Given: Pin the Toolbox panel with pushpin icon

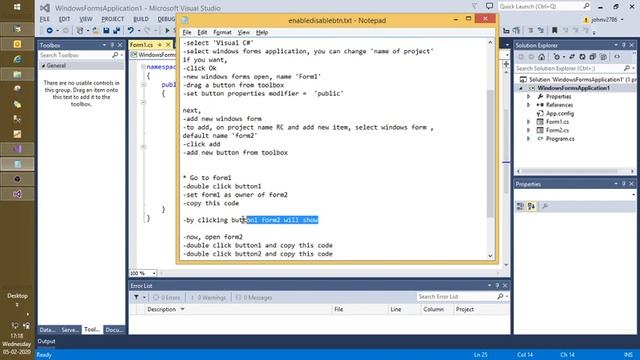Looking at the screenshot, I should pyautogui.click(x=112, y=45).
